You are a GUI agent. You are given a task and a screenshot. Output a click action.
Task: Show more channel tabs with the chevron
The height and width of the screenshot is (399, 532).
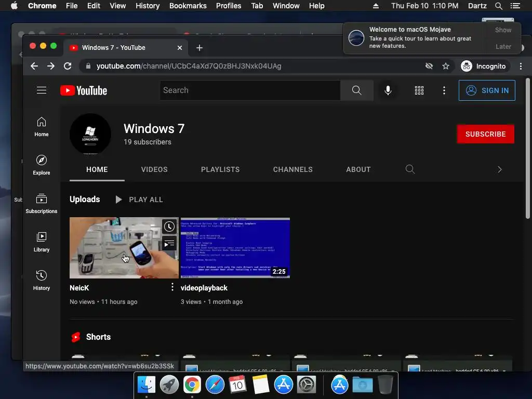(x=499, y=169)
